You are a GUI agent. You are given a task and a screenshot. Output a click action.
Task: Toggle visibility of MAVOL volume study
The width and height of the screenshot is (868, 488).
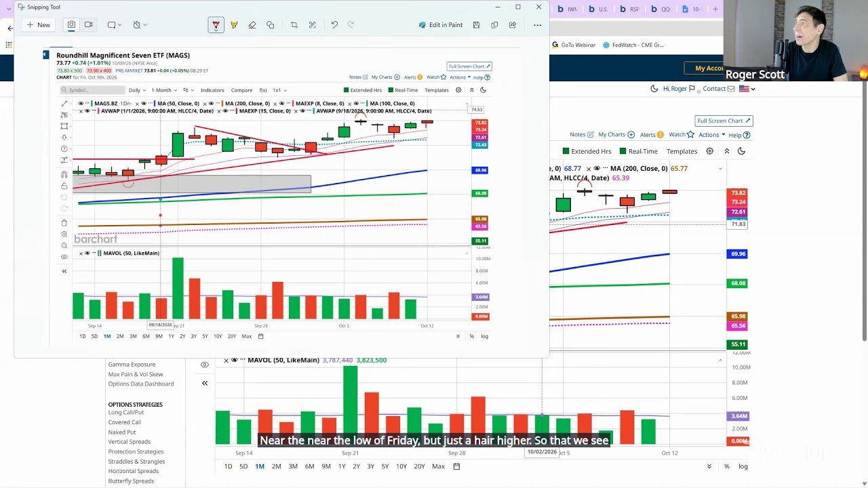[234, 361]
